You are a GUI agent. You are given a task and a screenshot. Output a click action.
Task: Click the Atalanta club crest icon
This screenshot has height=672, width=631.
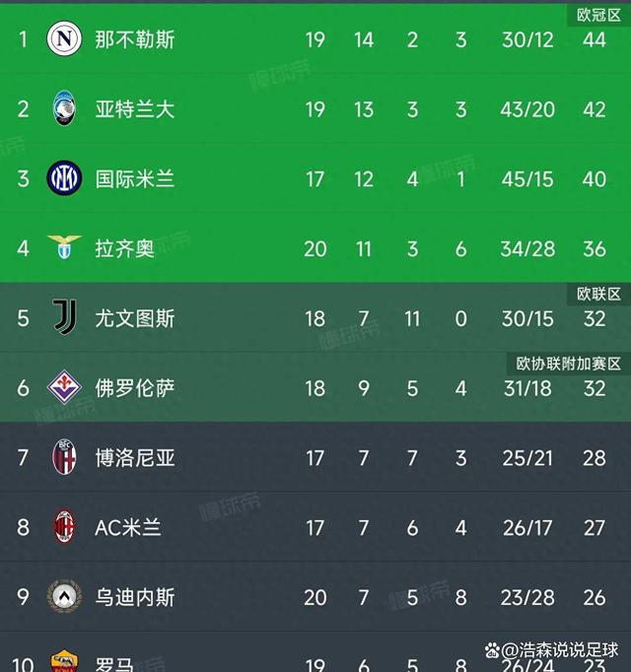pyautogui.click(x=64, y=109)
